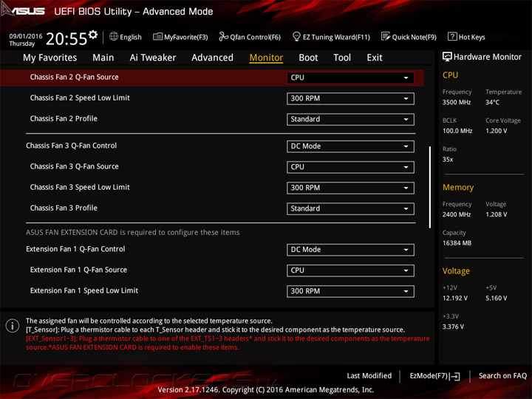The image size is (532, 399).
Task: Click the Memory frequency value 2400 MHz
Action: click(x=457, y=214)
